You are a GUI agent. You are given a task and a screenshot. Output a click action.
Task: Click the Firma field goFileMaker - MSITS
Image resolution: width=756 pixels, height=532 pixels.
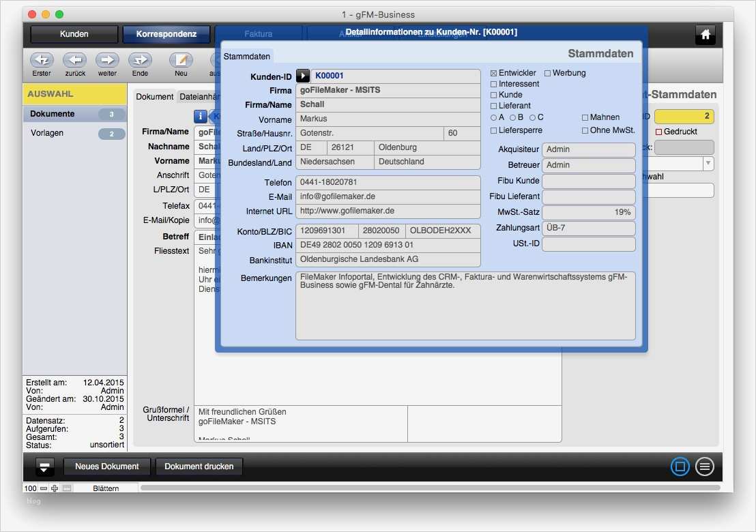pyautogui.click(x=388, y=90)
